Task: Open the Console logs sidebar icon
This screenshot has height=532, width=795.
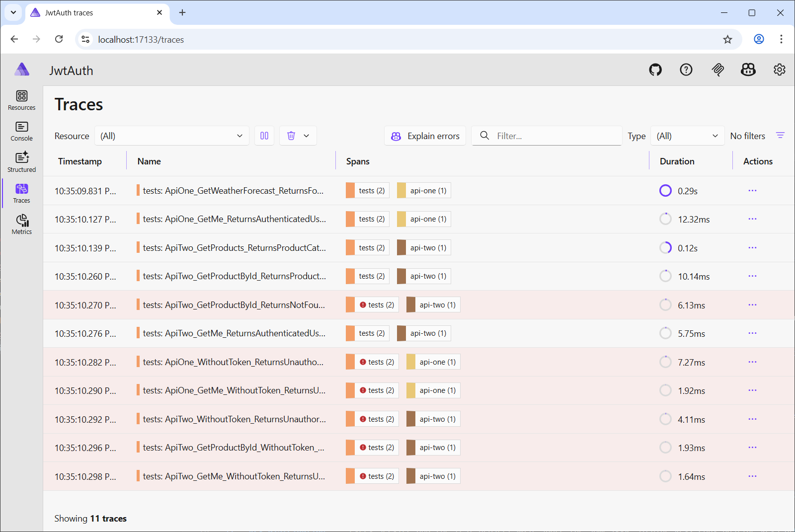Action: tap(21, 131)
